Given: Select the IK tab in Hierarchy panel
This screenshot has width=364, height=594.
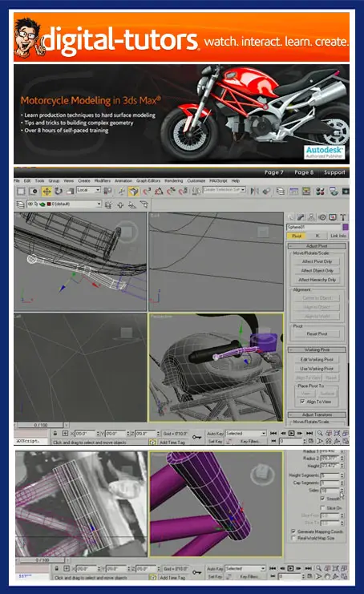Looking at the screenshot, I should tap(317, 236).
